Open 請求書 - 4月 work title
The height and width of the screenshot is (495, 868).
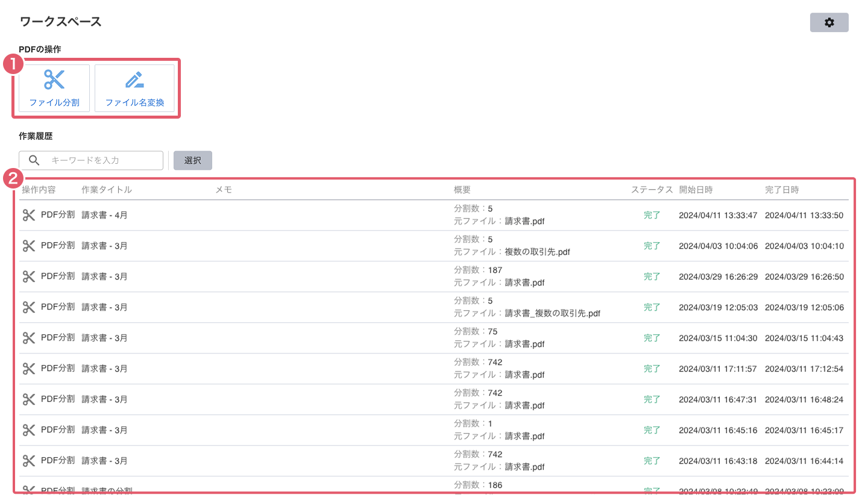point(104,215)
